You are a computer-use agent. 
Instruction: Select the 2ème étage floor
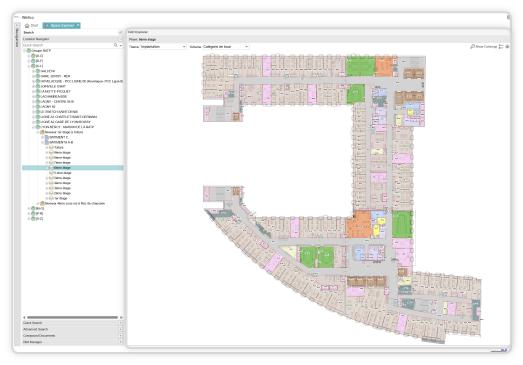(x=62, y=193)
